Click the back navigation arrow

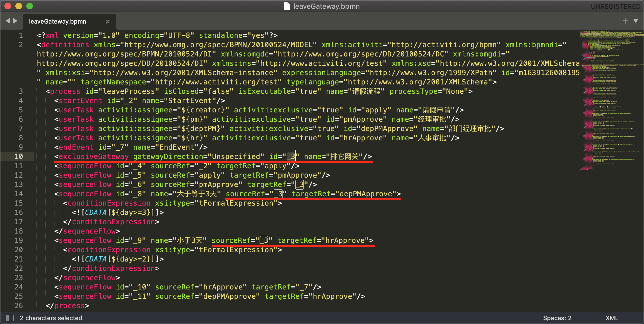tap(7, 21)
